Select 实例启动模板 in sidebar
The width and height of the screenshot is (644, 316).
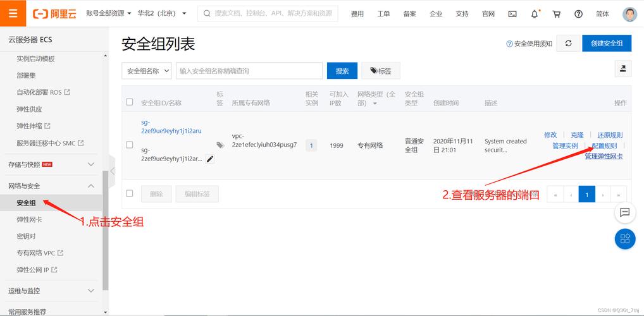(35, 59)
